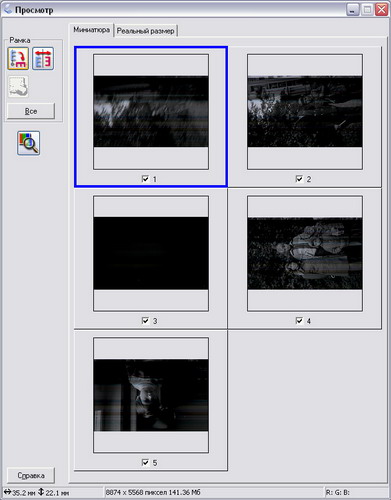Click the Все button
Screen dimensions: 391x500
pyautogui.click(x=31, y=111)
